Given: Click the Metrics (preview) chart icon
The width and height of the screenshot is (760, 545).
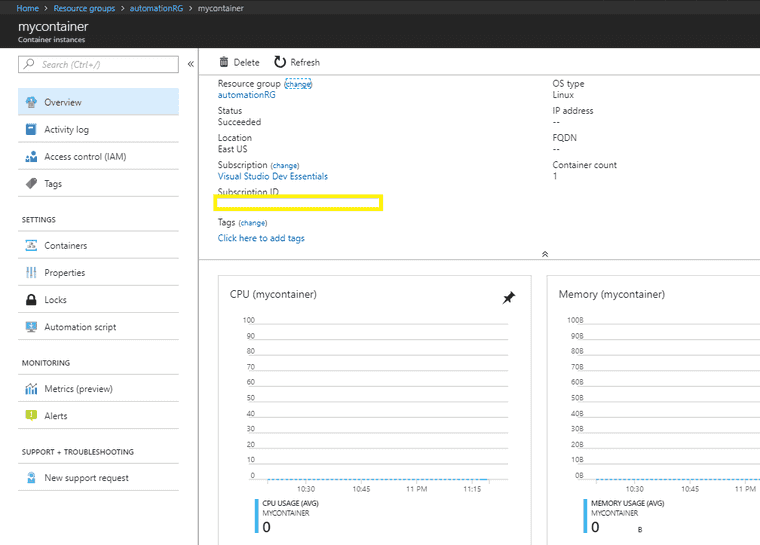Looking at the screenshot, I should click(x=31, y=389).
